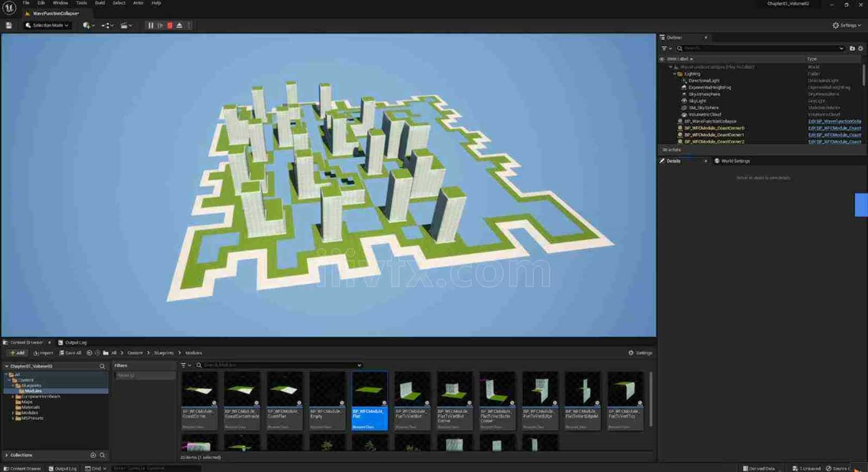Select the BP_WFCModule_CoastCorner asset thumbnail
868x472 pixels.
tap(200, 401)
